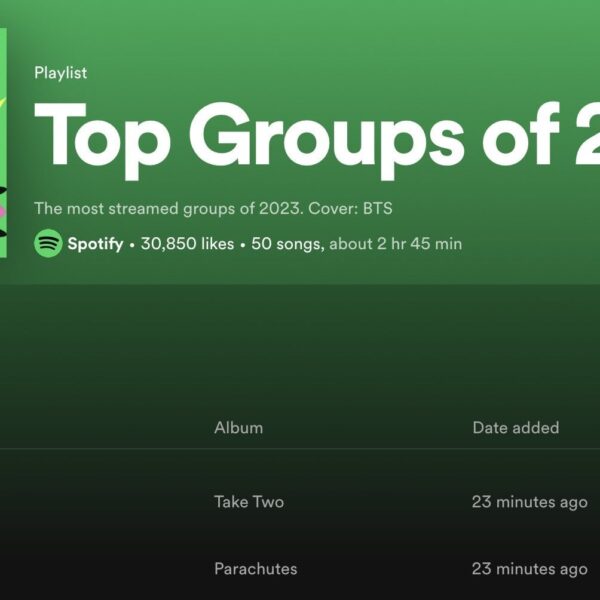This screenshot has width=600, height=600.
Task: Open the Spotify author profile link
Action: point(93,244)
